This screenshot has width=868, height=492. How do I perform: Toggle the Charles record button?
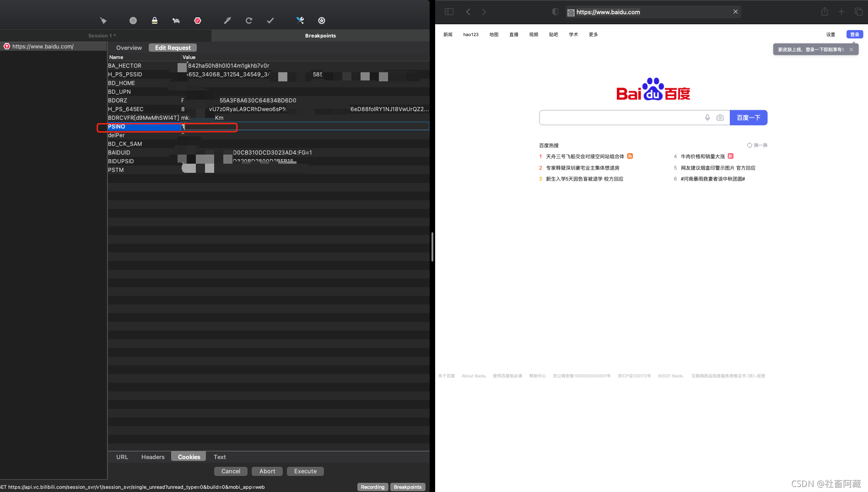point(133,21)
